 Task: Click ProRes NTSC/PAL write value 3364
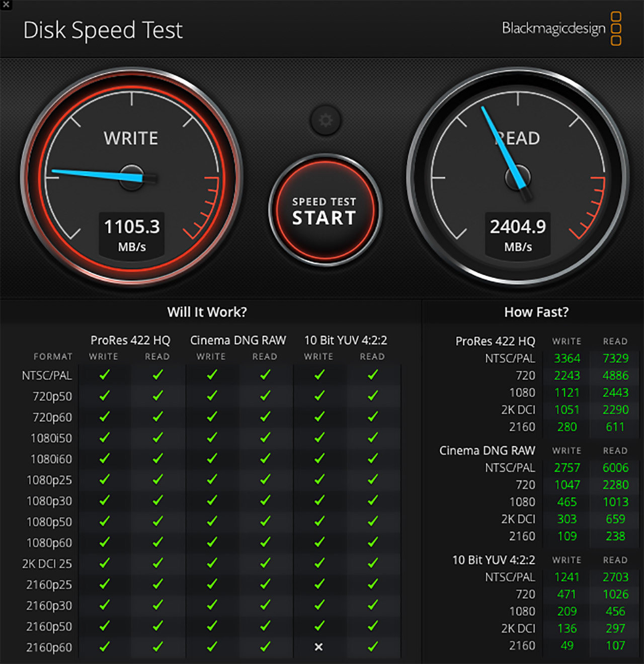[567, 358]
